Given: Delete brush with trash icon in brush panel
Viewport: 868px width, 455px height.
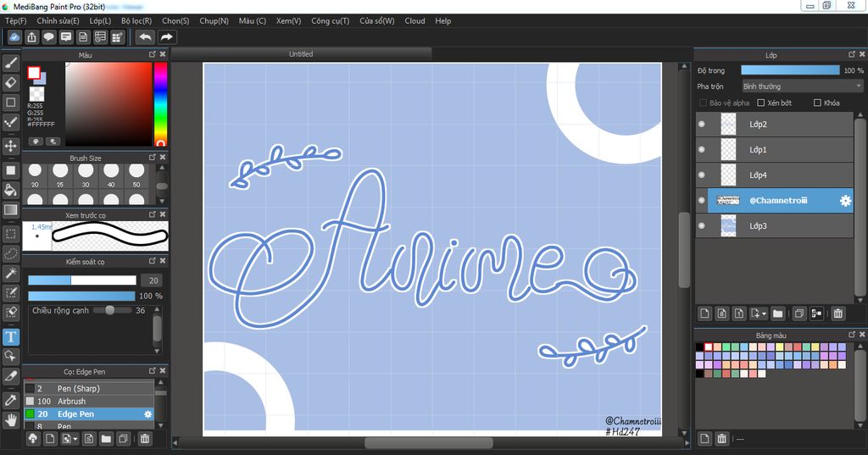Looking at the screenshot, I should tap(144, 439).
